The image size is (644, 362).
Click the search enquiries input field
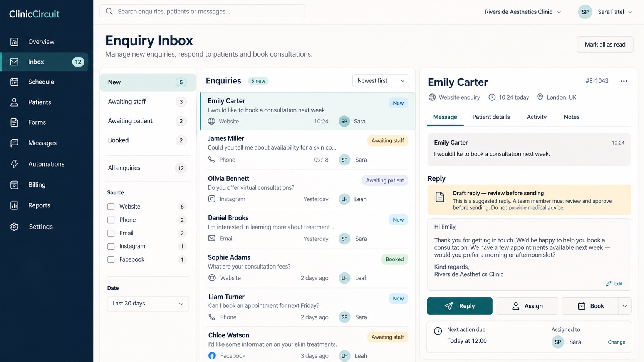click(202, 12)
